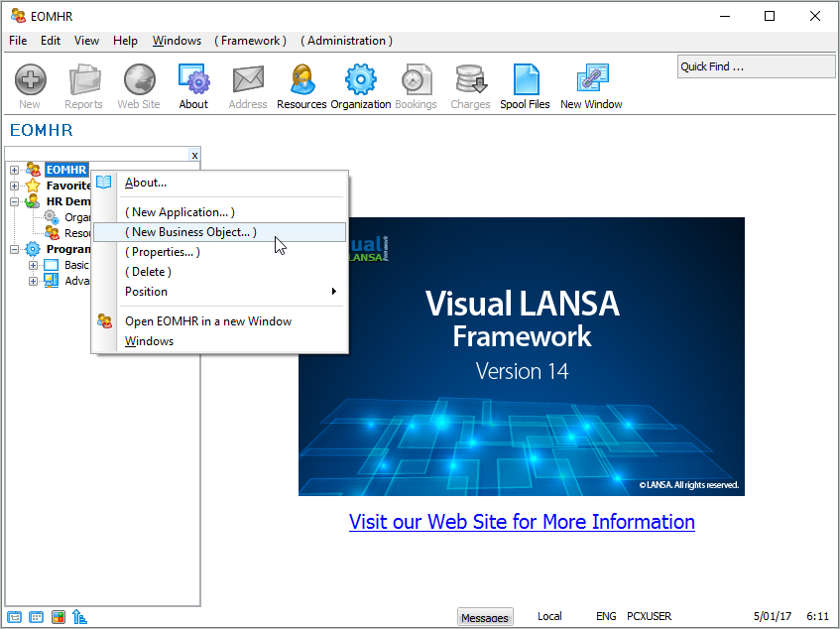Choose Windows in the context menu
This screenshot has width=840, height=629.
[219, 341]
